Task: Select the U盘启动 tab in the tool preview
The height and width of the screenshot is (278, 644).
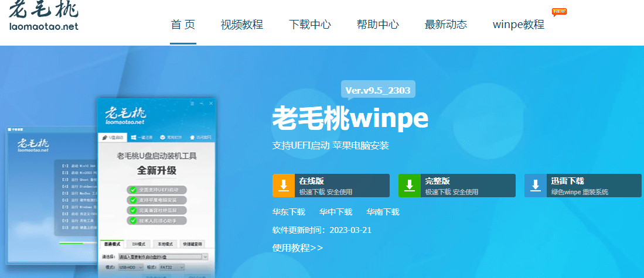Action: tap(113, 138)
